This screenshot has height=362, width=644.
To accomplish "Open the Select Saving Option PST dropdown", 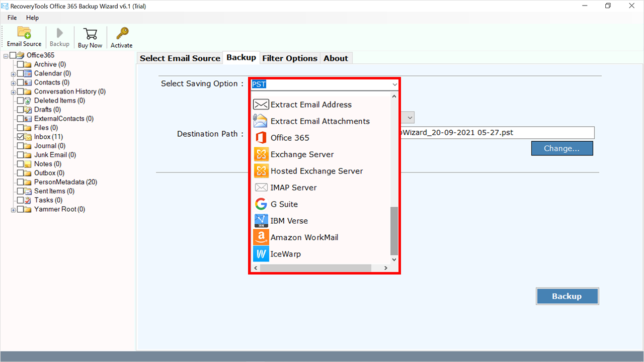I will (x=325, y=84).
